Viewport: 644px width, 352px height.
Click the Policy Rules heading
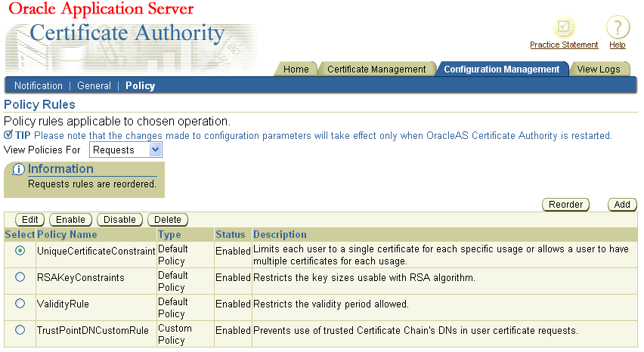(x=39, y=104)
